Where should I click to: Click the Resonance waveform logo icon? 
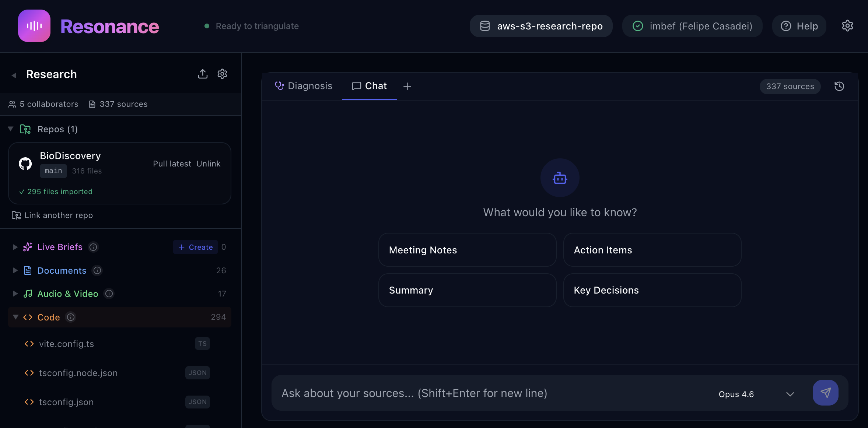(x=34, y=26)
